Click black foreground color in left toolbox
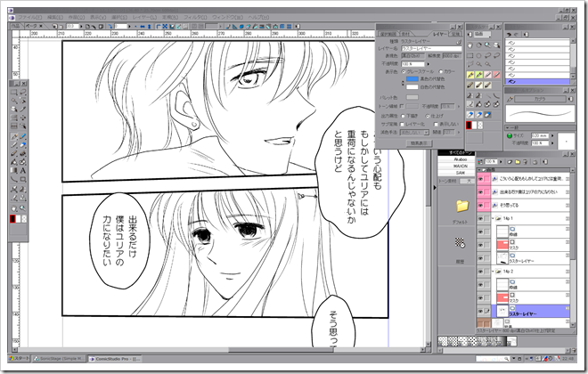The height and width of the screenshot is (374, 588). pos(12,219)
